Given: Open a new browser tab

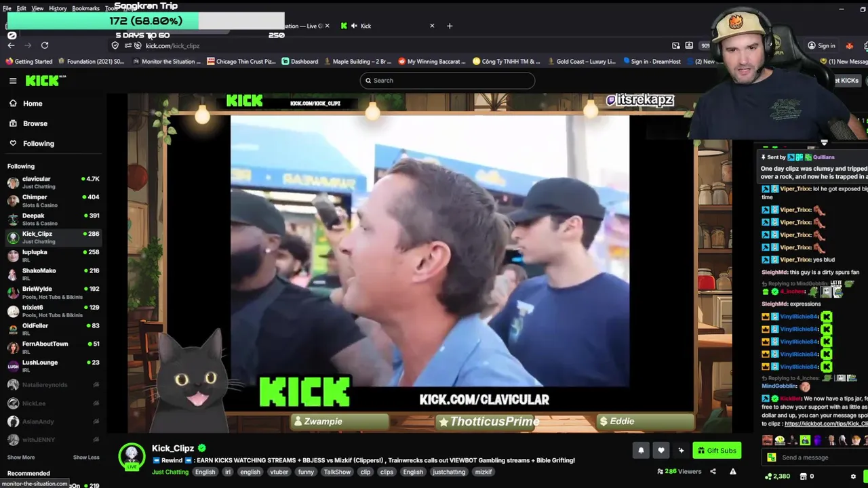Looking at the screenshot, I should (x=450, y=26).
